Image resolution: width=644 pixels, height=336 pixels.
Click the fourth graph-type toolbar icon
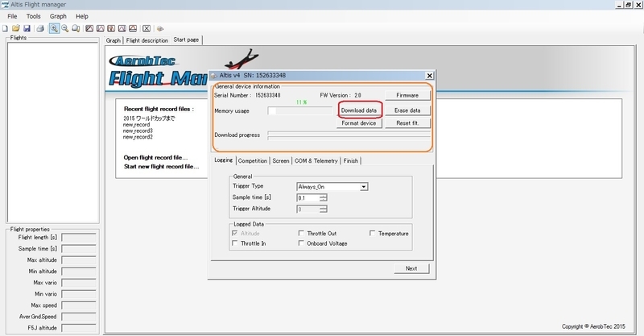122,28
